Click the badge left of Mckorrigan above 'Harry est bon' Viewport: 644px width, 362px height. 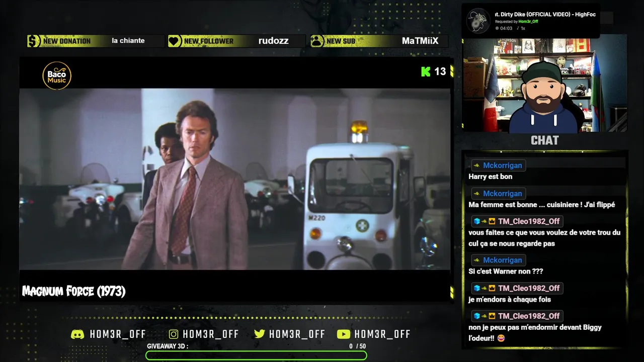476,165
